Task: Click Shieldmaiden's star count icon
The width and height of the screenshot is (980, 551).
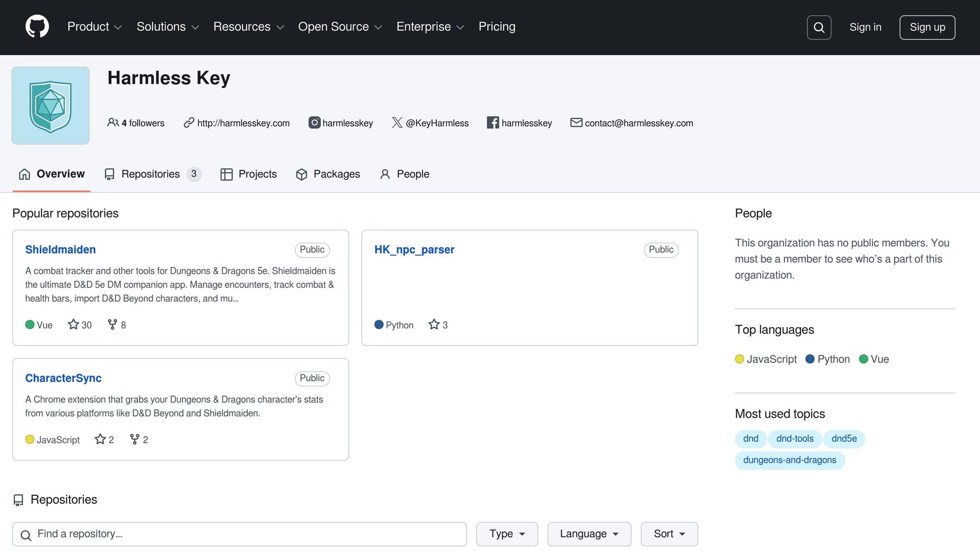Action: [73, 325]
